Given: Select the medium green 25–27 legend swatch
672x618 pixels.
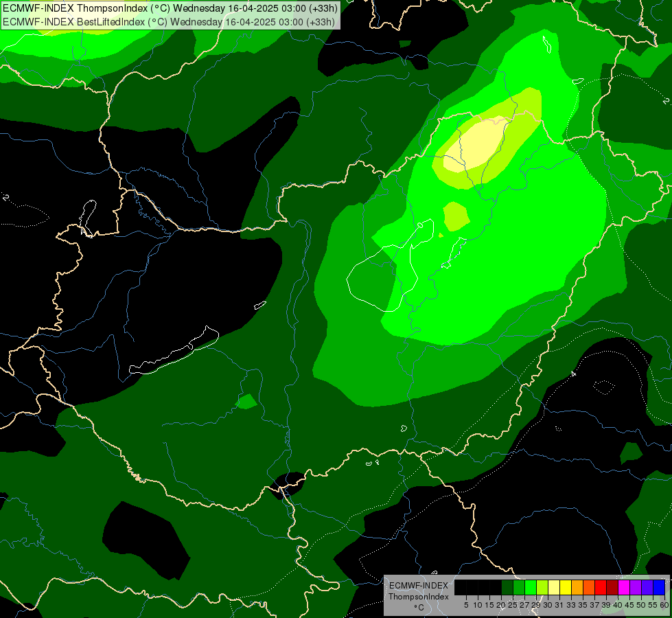Looking at the screenshot, I should 519,587.
